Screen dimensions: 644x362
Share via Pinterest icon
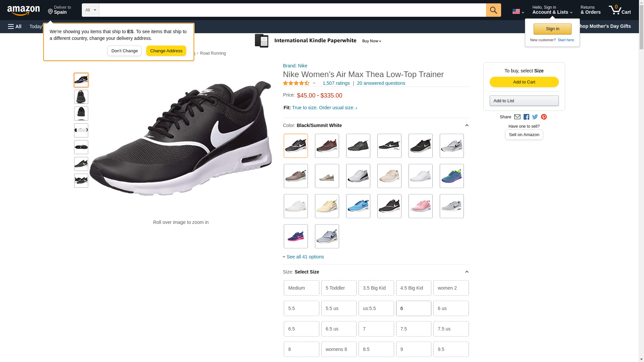544,117
